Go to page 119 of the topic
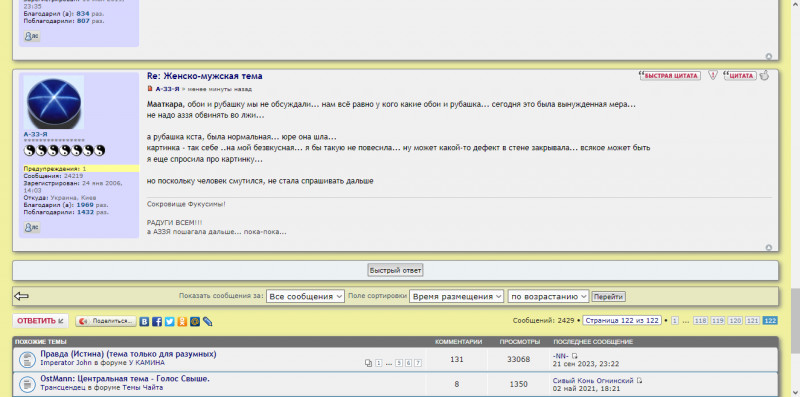800x397 pixels. pos(718,320)
